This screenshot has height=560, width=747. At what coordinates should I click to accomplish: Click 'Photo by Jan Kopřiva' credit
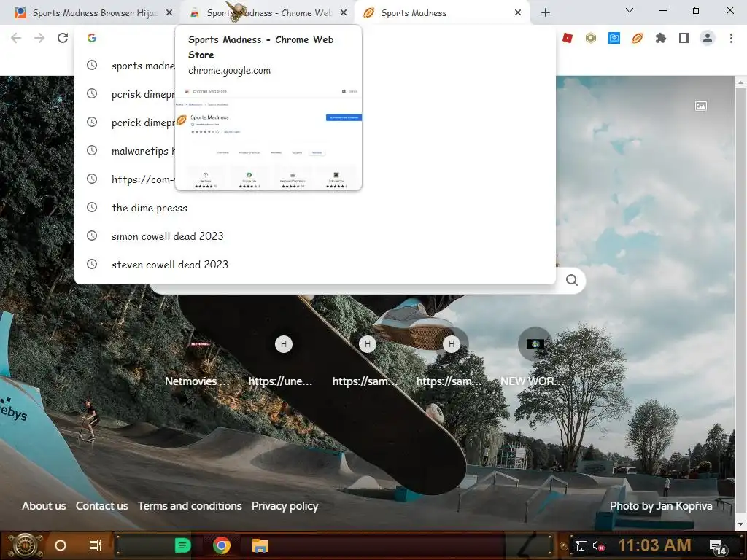[x=661, y=506]
